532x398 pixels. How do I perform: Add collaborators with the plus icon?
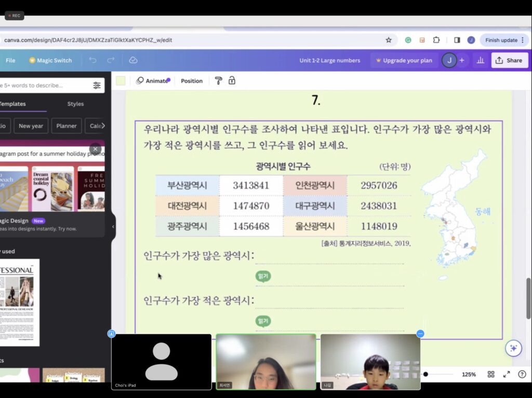point(462,60)
